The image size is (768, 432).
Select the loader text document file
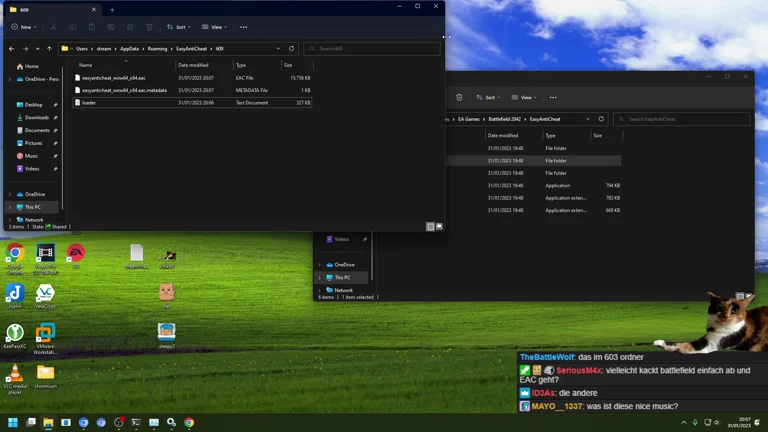coord(89,102)
